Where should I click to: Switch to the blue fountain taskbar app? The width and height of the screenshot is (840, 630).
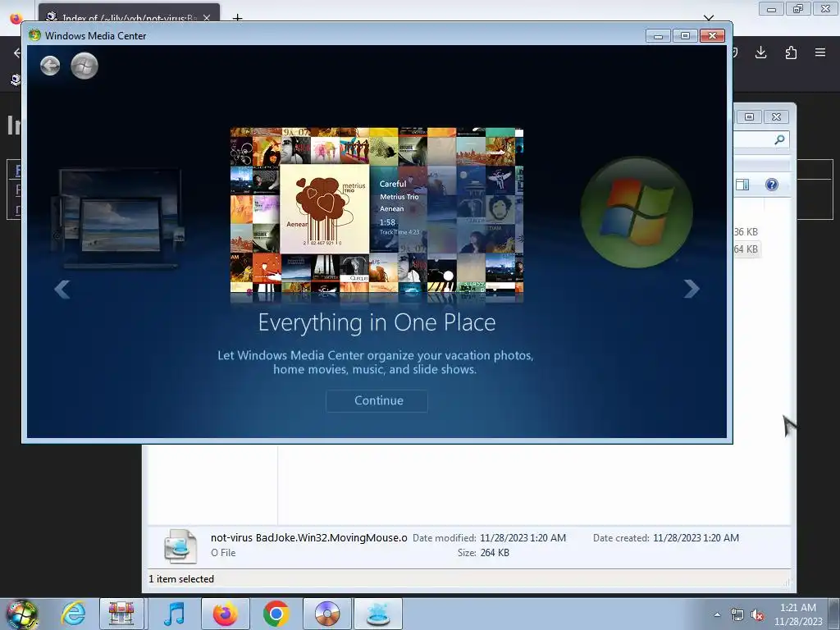[378, 614]
